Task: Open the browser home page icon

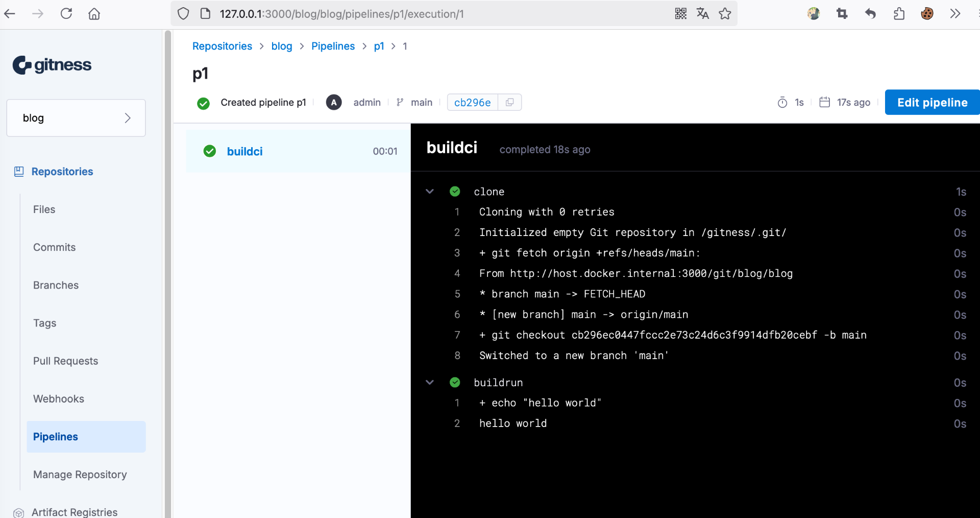Action: 94,14
